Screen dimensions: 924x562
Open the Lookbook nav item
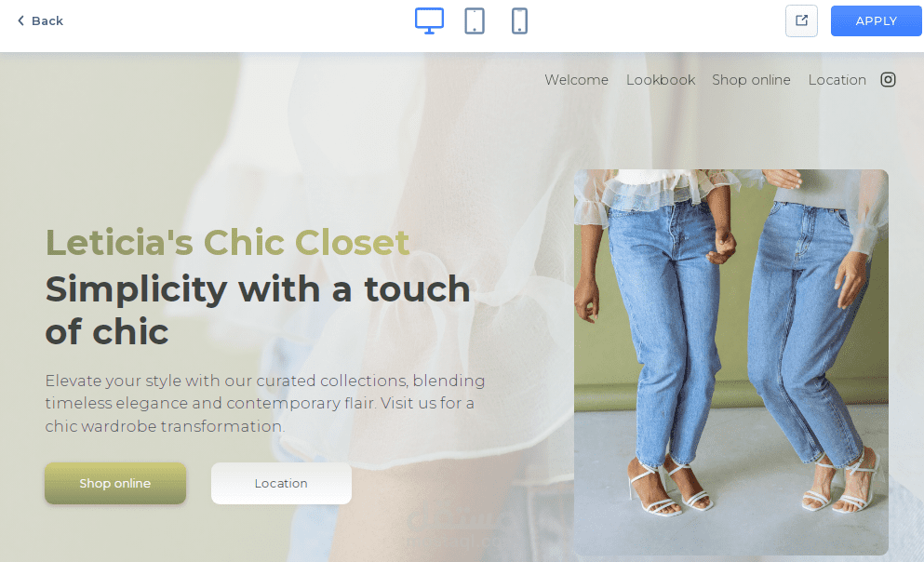[661, 79]
